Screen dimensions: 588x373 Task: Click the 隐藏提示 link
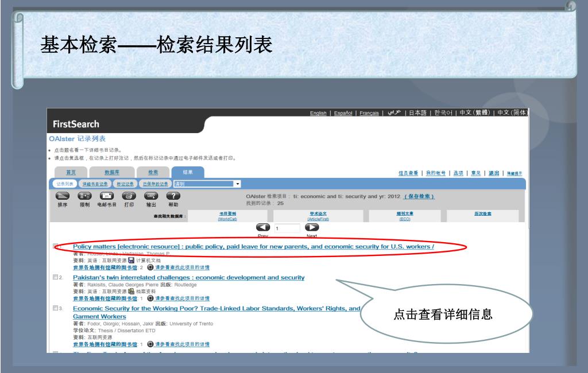(x=514, y=173)
